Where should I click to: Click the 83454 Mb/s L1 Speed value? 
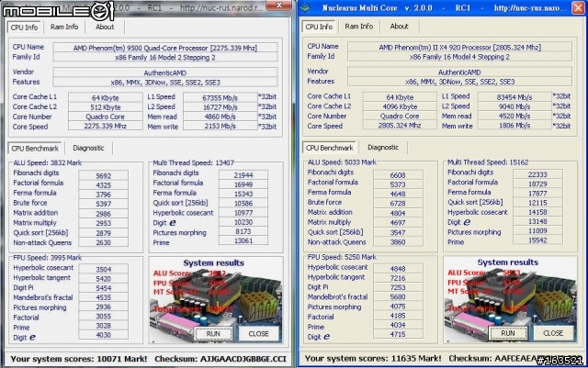[x=514, y=96]
